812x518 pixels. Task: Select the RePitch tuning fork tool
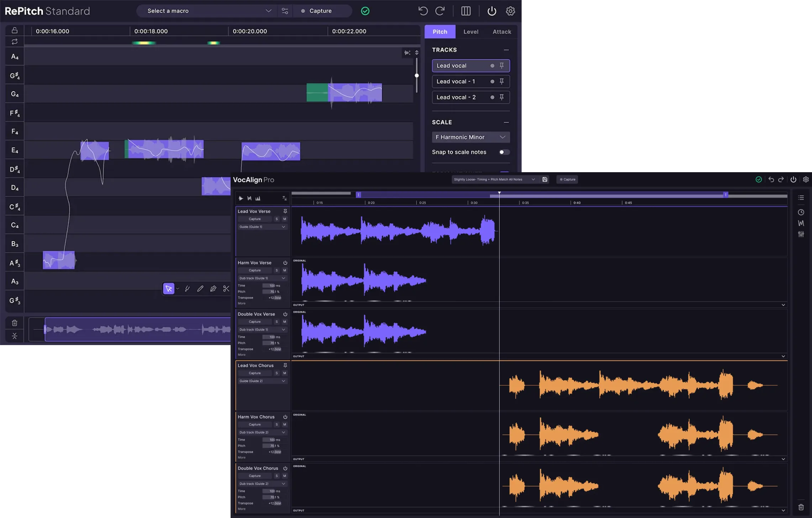187,289
